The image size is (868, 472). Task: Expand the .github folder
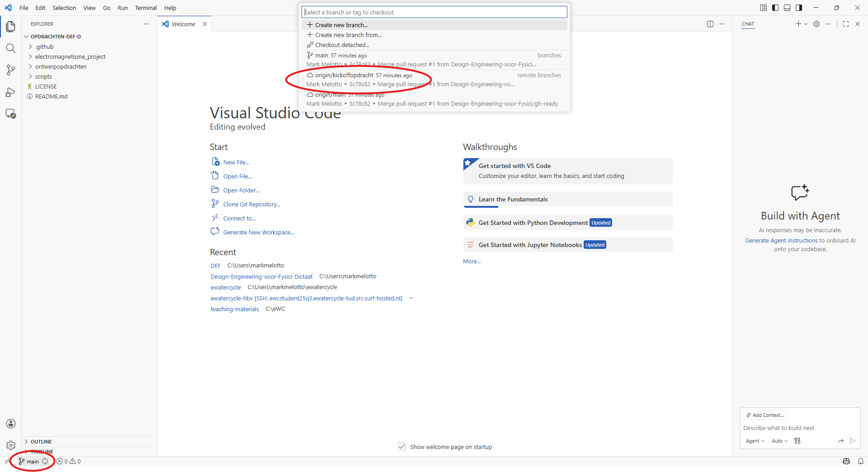pos(90,47)
